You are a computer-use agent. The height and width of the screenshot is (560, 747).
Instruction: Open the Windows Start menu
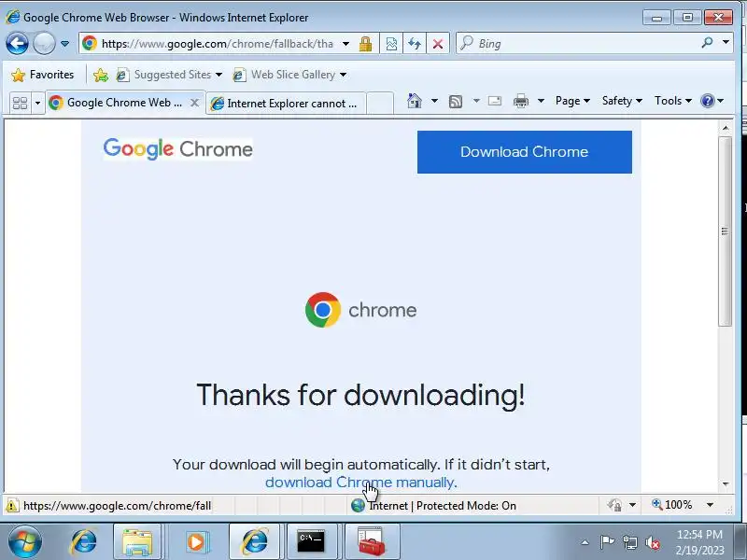24,542
